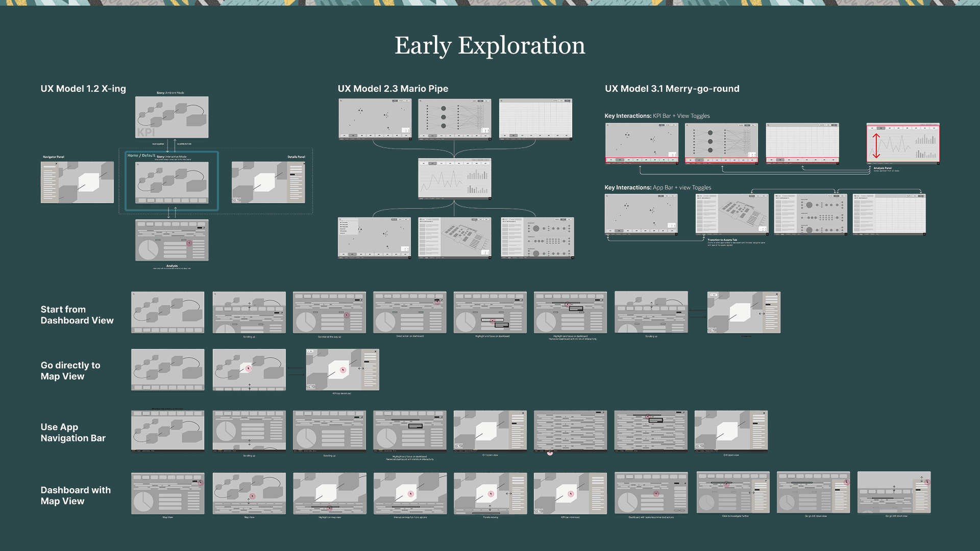Open the Details Panel wireframe thumbnail
Viewport: 980px width, 551px height.
(x=268, y=182)
